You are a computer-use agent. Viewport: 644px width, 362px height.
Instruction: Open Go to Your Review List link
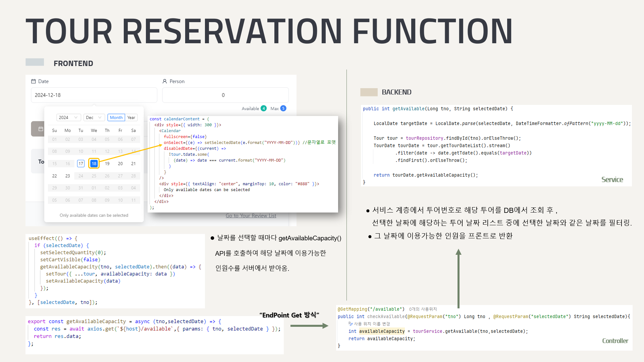[x=251, y=216]
